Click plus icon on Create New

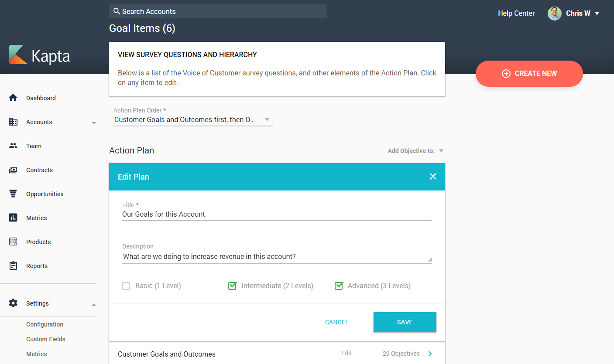(506, 74)
